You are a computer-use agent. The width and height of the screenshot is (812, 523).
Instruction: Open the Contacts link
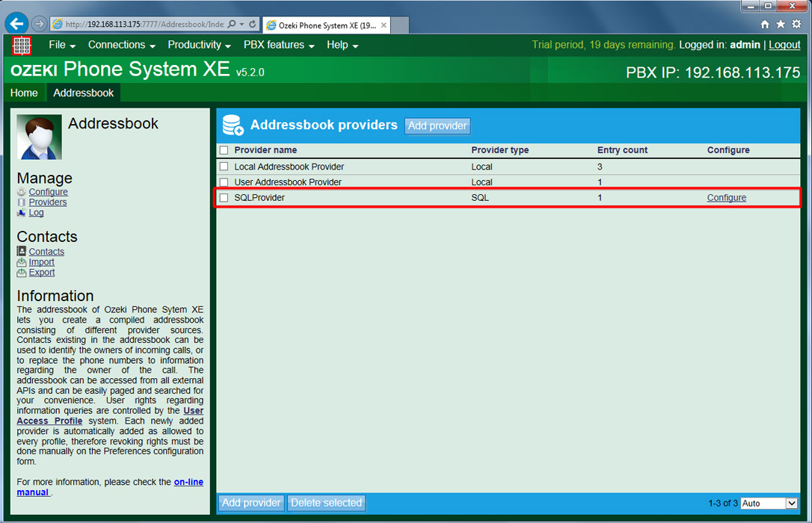click(46, 251)
